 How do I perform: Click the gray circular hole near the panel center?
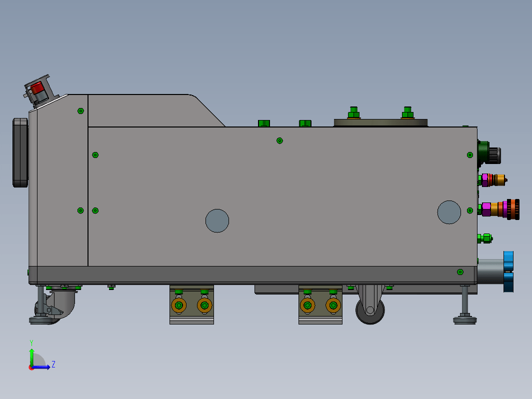point(217,221)
